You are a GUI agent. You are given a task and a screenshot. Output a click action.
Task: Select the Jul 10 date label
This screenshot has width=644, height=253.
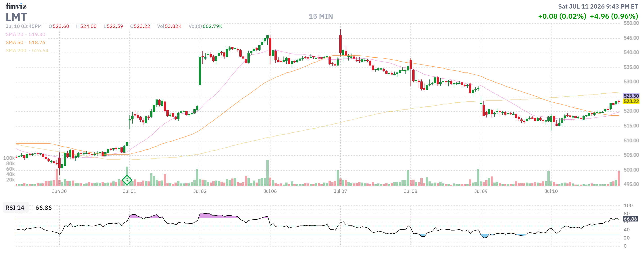(x=551, y=191)
